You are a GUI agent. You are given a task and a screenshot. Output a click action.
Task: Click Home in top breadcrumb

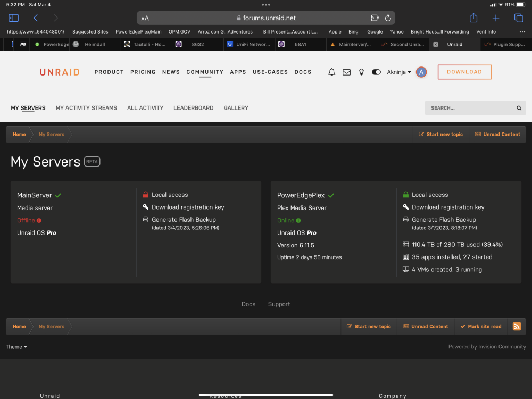click(x=19, y=135)
